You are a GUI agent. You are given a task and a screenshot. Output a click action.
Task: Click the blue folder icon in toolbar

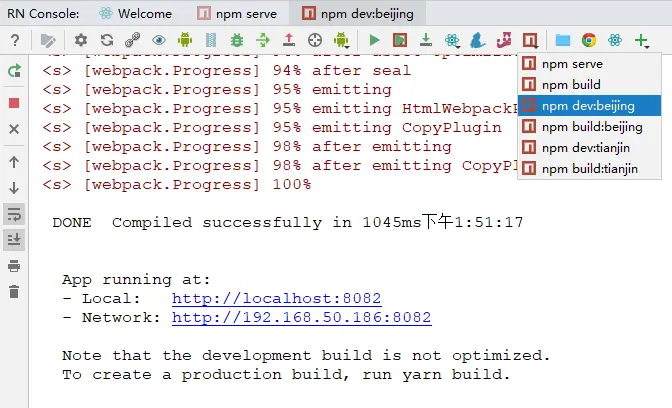pos(563,40)
